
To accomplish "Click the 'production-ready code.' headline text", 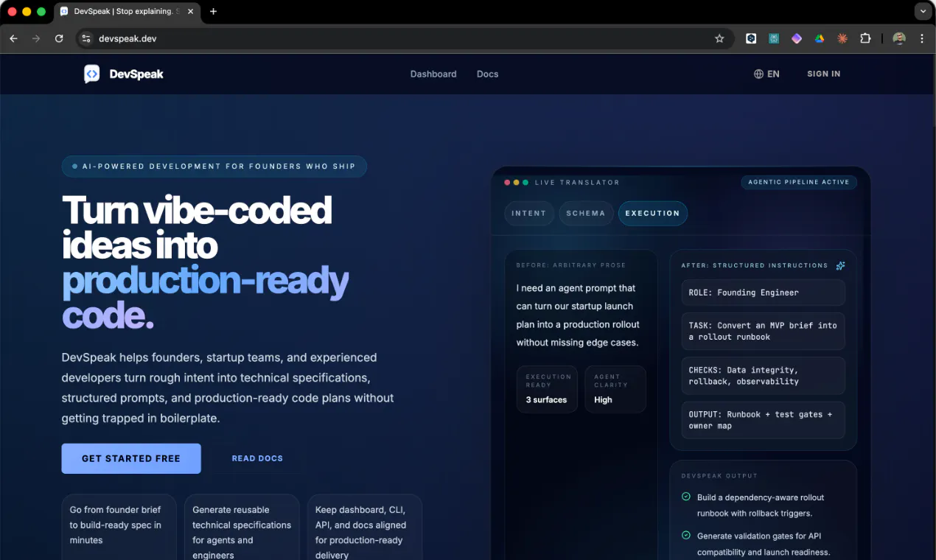I will (x=205, y=298).
